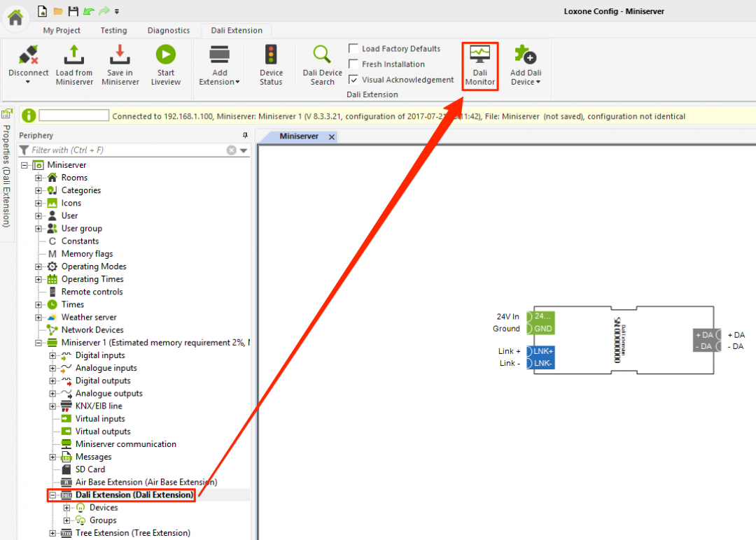Click the Dali Monitor icon
Image resolution: width=756 pixels, height=540 pixels.
click(x=479, y=64)
